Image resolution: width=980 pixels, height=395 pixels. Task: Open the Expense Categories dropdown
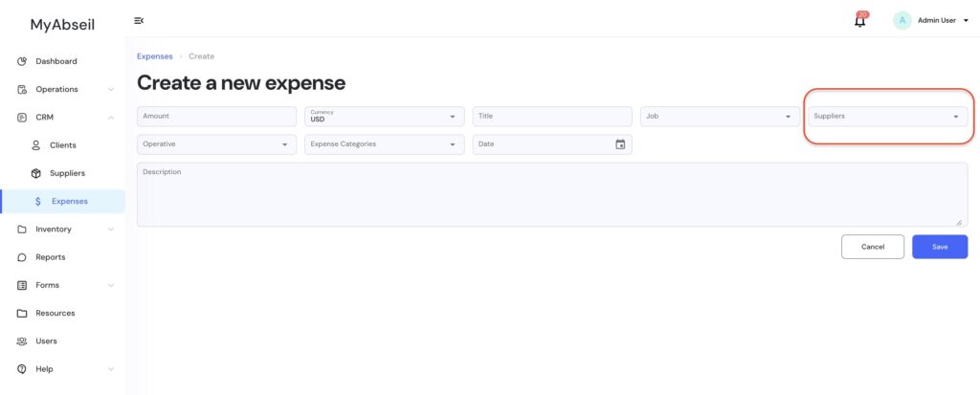(x=384, y=144)
